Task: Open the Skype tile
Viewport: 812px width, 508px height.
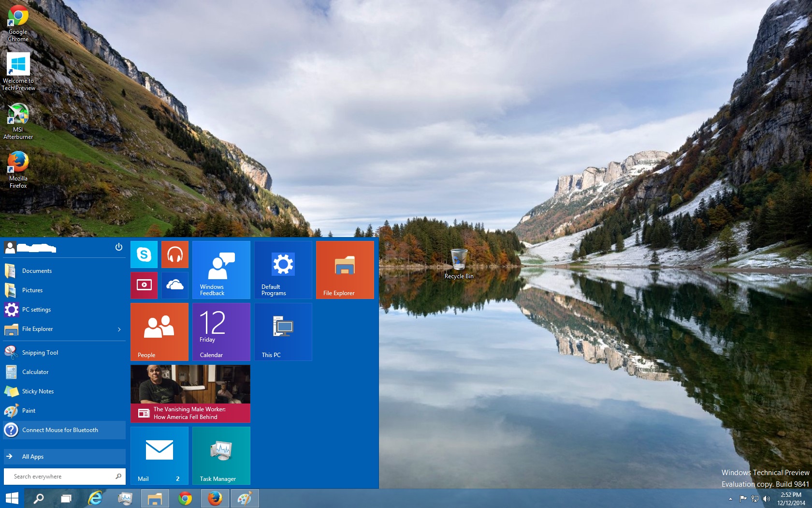Action: tap(144, 254)
